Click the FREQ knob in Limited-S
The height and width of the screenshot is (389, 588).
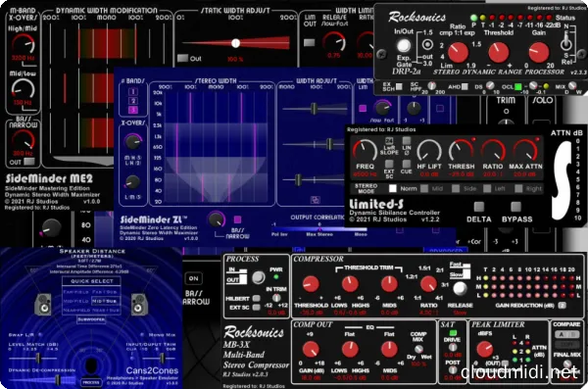click(x=365, y=150)
